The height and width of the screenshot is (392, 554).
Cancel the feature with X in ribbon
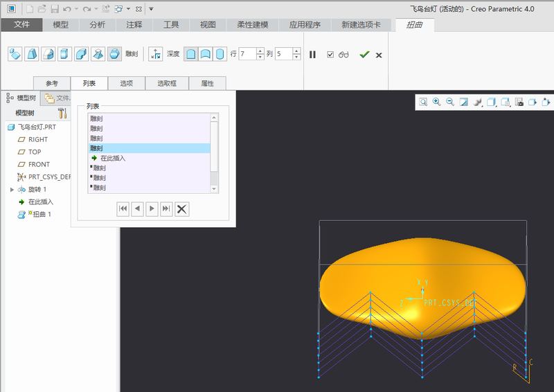pyautogui.click(x=379, y=55)
